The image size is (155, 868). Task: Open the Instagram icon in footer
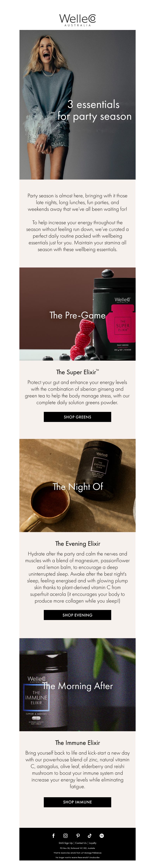[65, 836]
